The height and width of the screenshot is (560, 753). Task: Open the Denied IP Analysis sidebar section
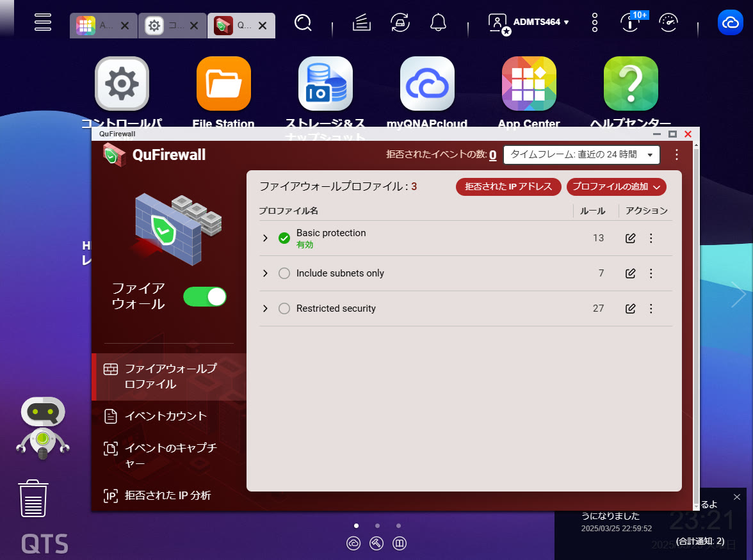pos(169,495)
